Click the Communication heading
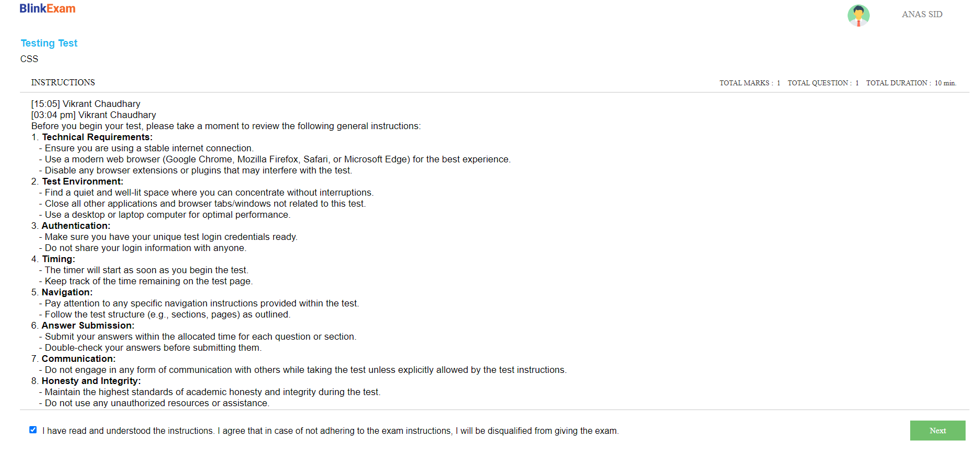The height and width of the screenshot is (466, 980). [79, 359]
